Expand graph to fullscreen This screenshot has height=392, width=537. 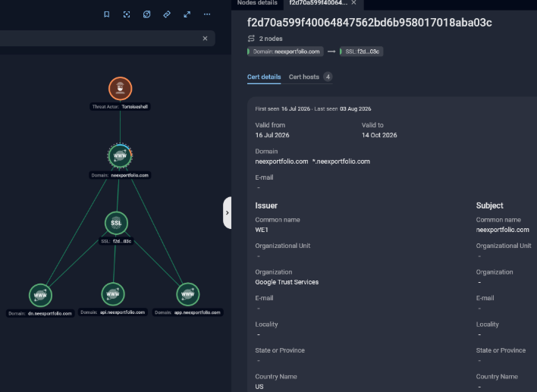pos(187,14)
